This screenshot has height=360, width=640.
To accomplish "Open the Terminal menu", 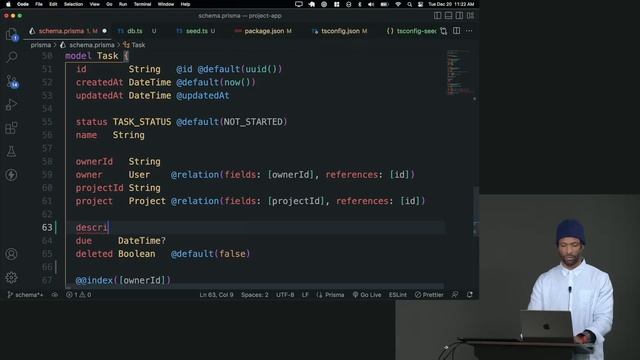I will tap(142, 4).
